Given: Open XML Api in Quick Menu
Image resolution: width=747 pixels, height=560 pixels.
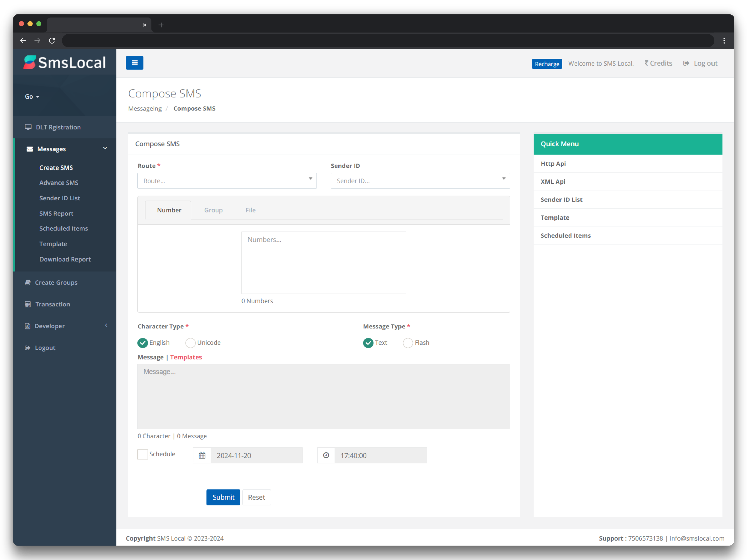Looking at the screenshot, I should tap(628, 181).
